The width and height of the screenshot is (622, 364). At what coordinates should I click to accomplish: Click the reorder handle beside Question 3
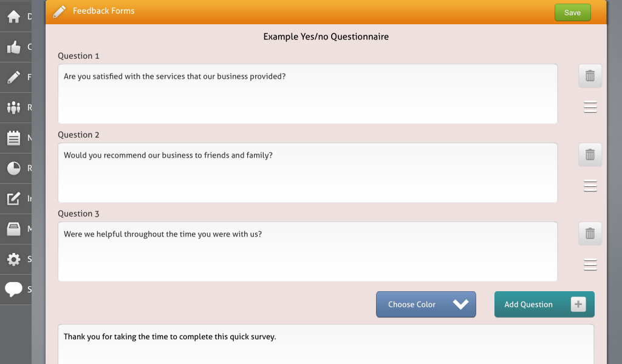point(590,265)
